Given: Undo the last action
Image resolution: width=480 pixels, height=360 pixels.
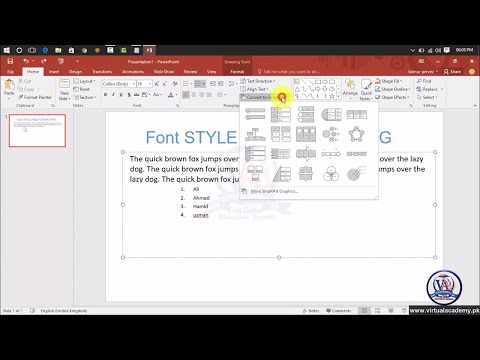Looking at the screenshot, I should [26, 61].
